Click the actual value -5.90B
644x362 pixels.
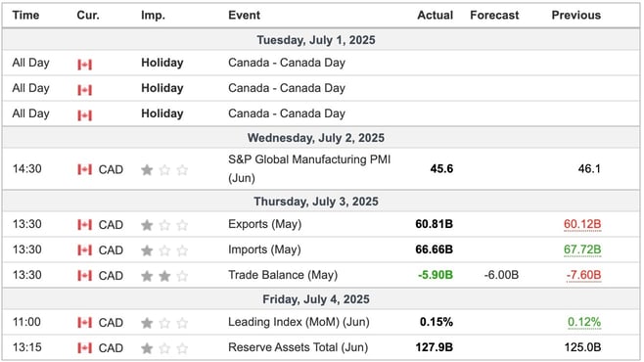[436, 275]
